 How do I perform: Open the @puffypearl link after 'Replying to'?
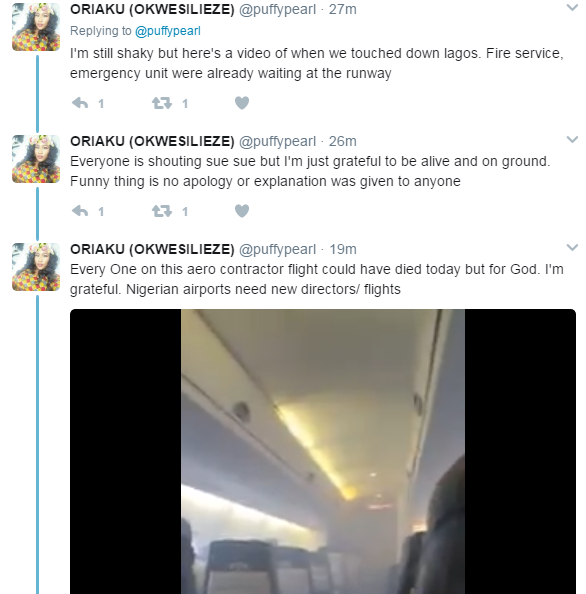point(168,31)
